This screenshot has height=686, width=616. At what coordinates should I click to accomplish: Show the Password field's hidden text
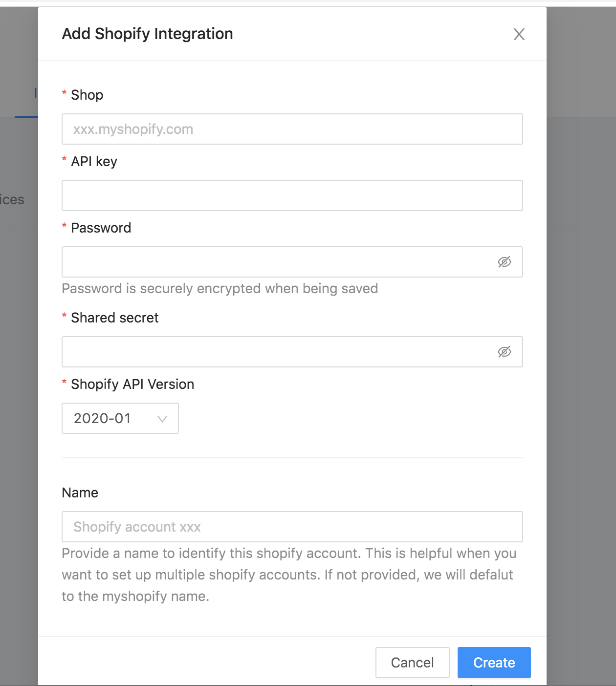click(505, 262)
